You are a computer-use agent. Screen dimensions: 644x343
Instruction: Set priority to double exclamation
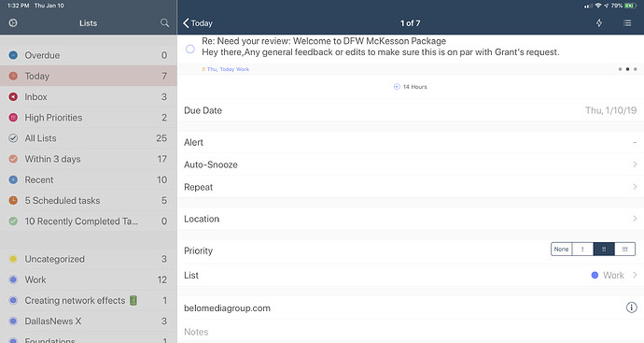tap(604, 250)
